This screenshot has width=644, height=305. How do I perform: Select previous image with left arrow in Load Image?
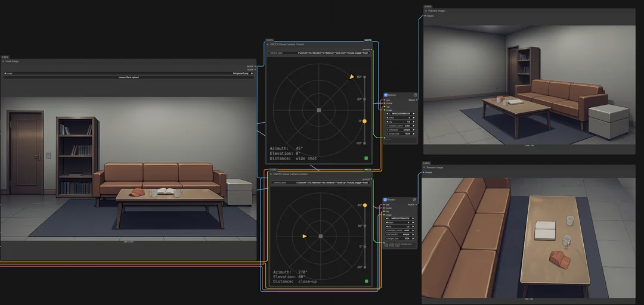click(x=5, y=73)
